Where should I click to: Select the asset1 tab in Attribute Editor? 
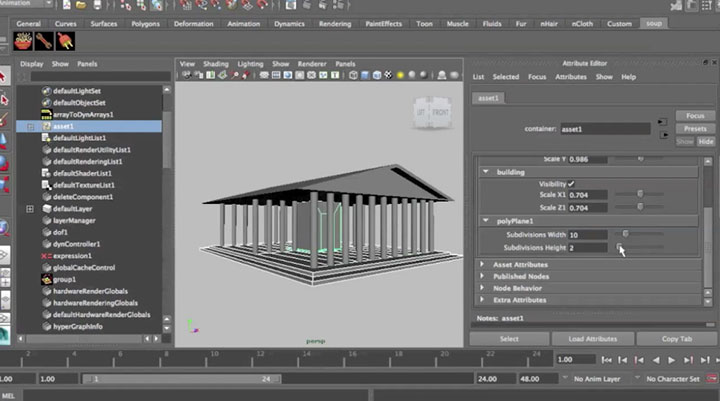(488, 98)
